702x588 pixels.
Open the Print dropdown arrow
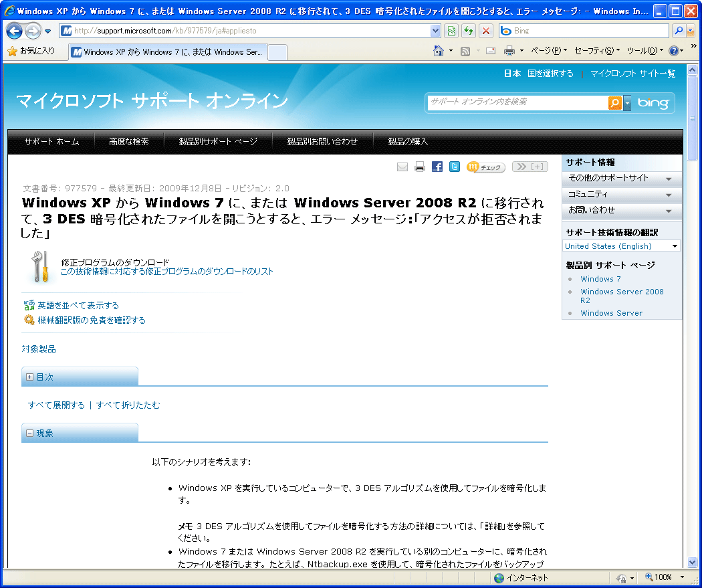point(521,51)
